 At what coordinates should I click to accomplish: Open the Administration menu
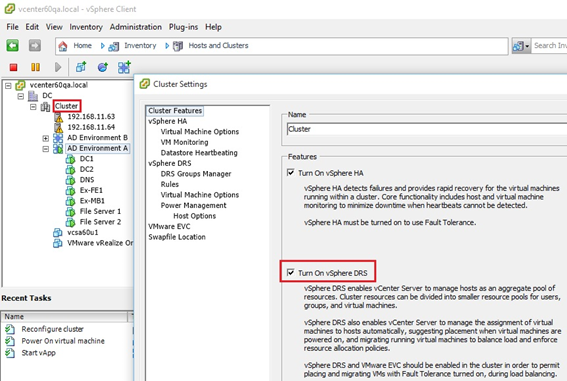click(136, 27)
